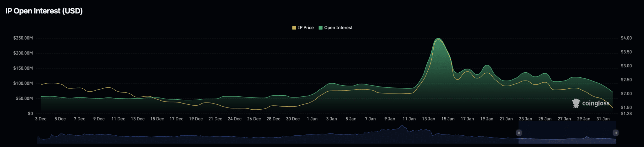Click the 31 Jan date label

(603, 119)
